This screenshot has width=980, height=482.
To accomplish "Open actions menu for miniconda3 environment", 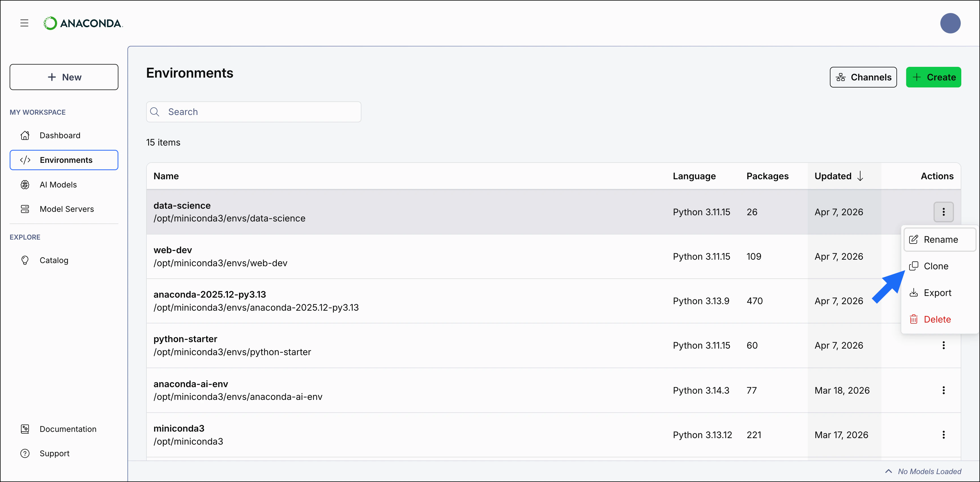I will 944,434.
